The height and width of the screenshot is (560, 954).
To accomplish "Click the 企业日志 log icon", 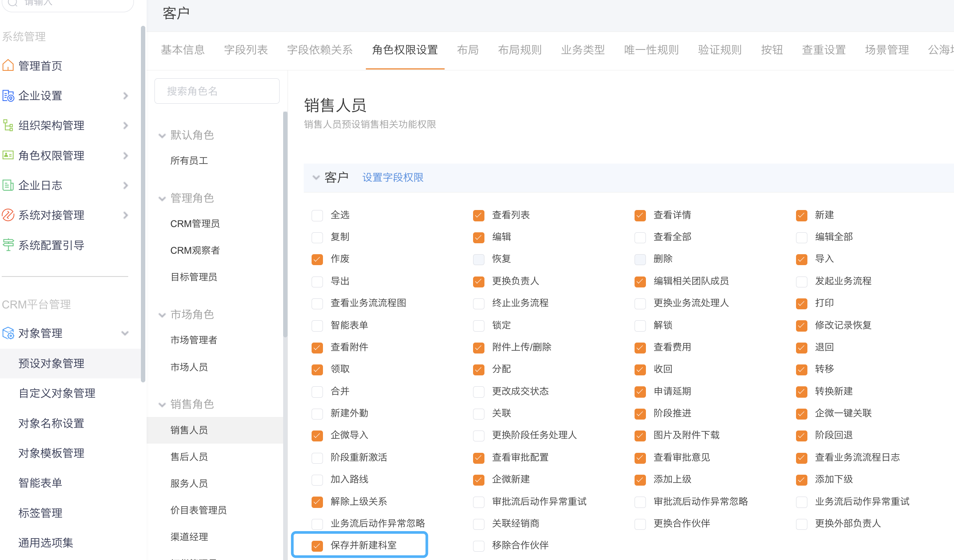I will (x=8, y=185).
